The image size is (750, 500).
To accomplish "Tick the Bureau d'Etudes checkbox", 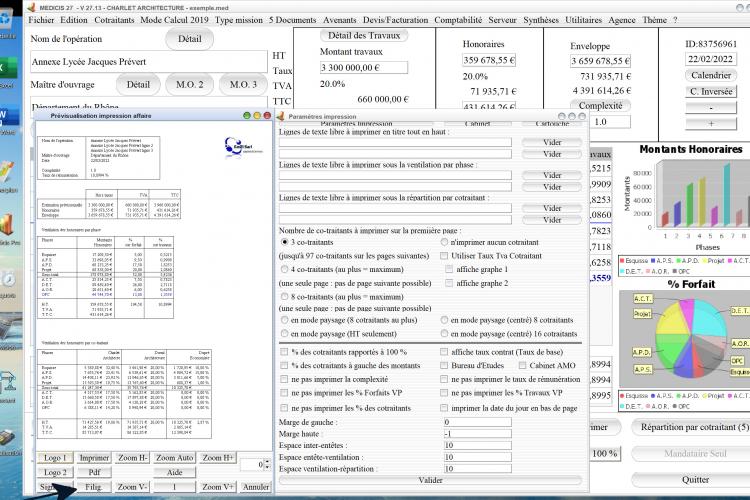I will pyautogui.click(x=444, y=366).
